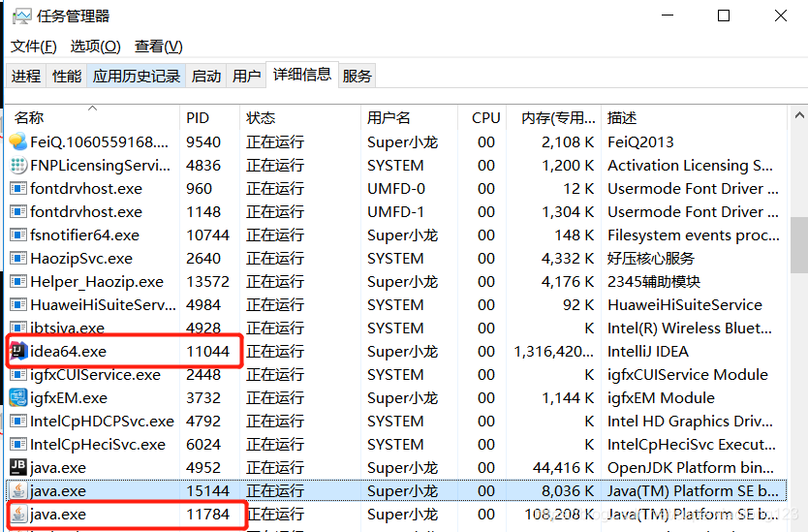
Task: Open the 选项(O) menu
Action: click(95, 47)
